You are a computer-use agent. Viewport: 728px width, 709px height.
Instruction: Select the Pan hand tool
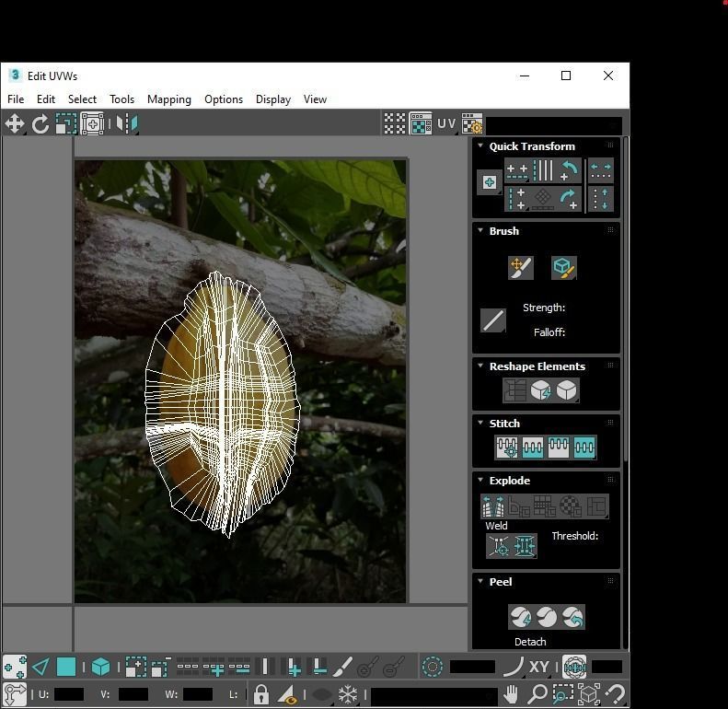[x=511, y=694]
